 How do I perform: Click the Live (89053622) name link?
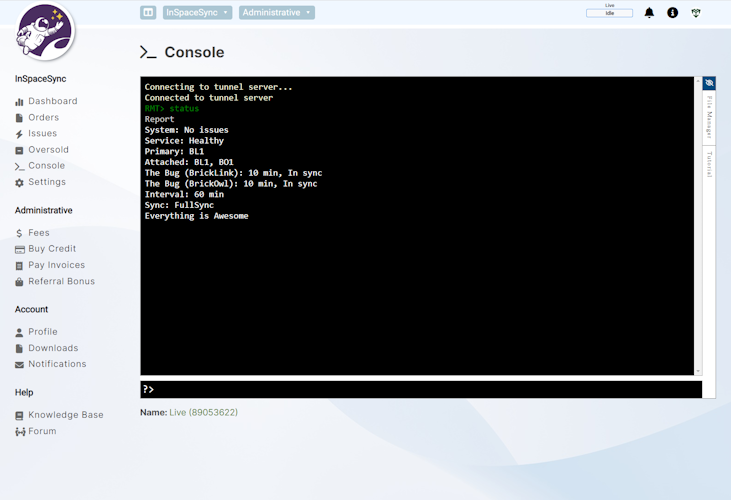coord(203,412)
